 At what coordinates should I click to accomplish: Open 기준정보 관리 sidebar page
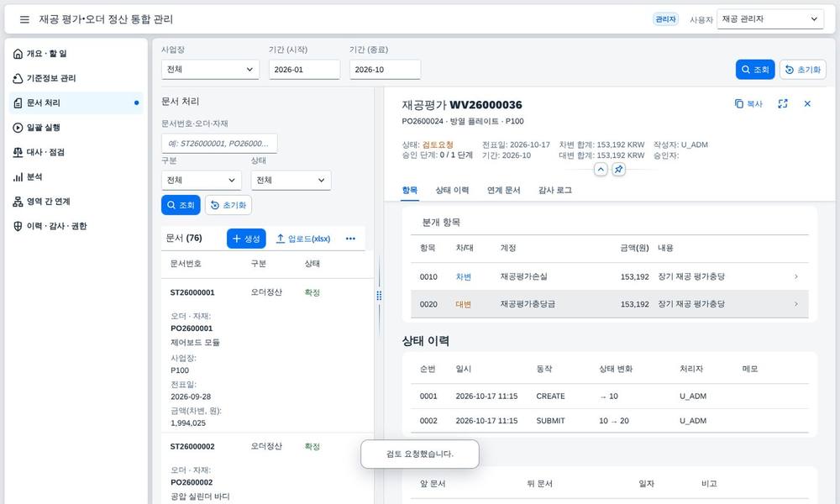tap(76, 78)
